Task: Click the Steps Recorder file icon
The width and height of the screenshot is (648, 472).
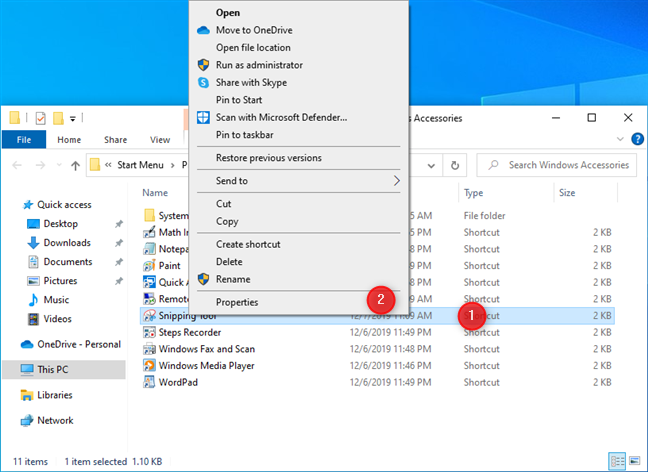Action: coord(149,332)
